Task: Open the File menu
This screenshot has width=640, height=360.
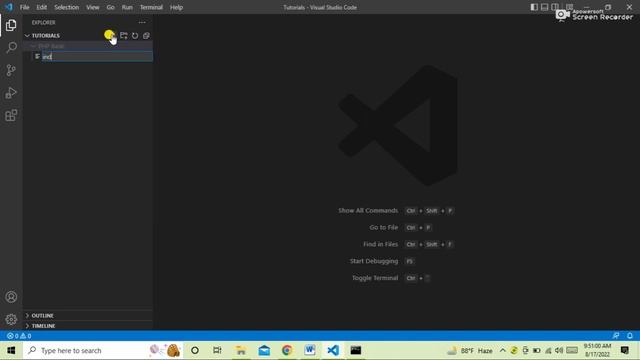Action: [x=24, y=7]
